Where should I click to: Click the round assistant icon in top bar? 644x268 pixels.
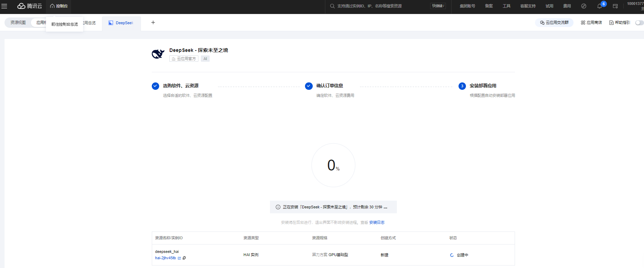pos(584,6)
